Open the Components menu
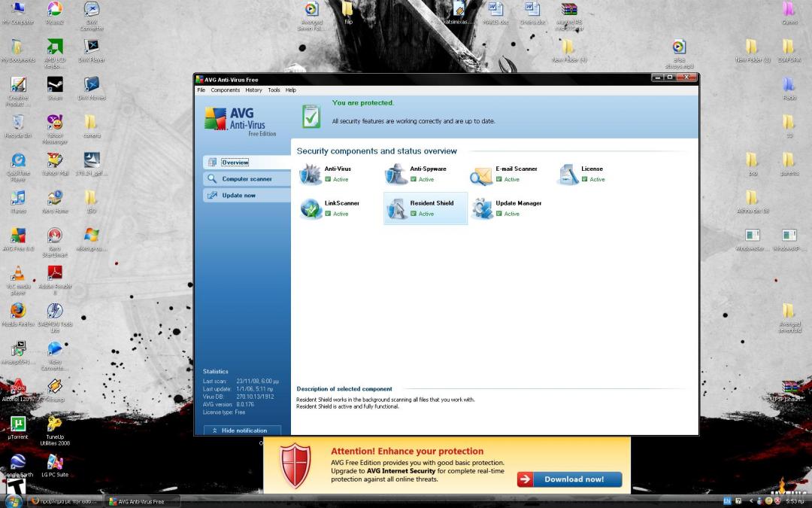 [226, 90]
